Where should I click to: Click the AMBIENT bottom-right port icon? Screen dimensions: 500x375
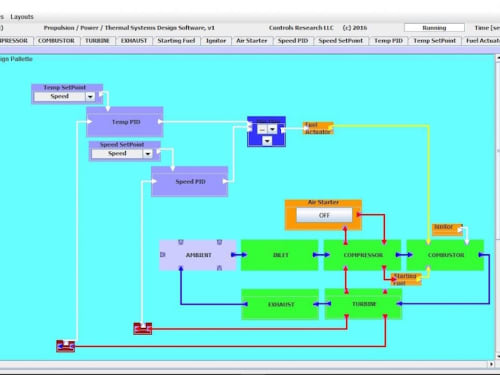(x=219, y=267)
